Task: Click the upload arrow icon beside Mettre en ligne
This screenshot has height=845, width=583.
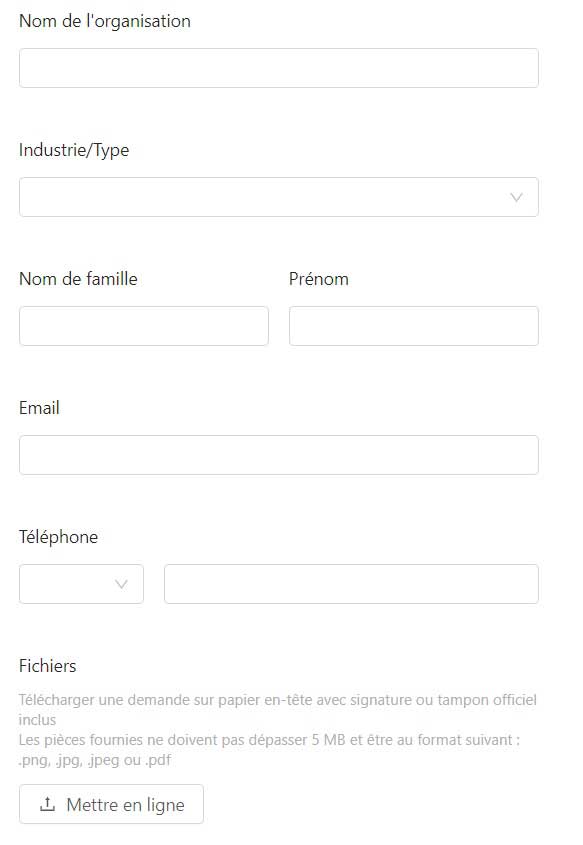Action: tap(47, 804)
